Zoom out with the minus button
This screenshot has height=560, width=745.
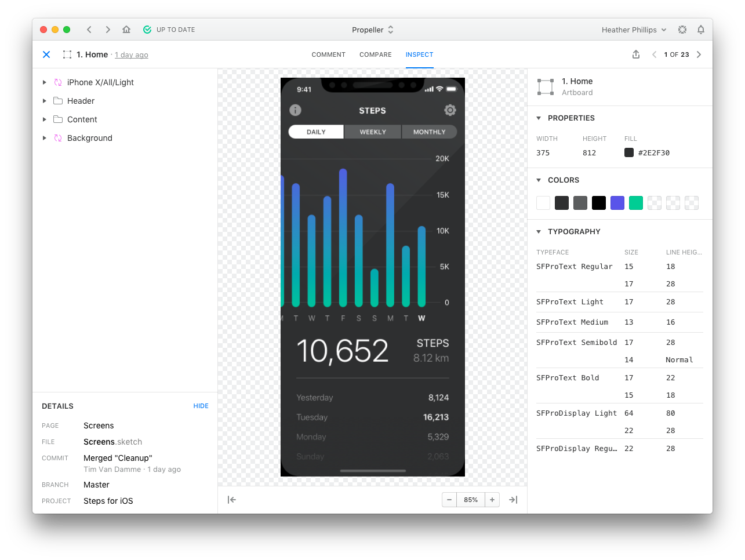[x=449, y=500]
